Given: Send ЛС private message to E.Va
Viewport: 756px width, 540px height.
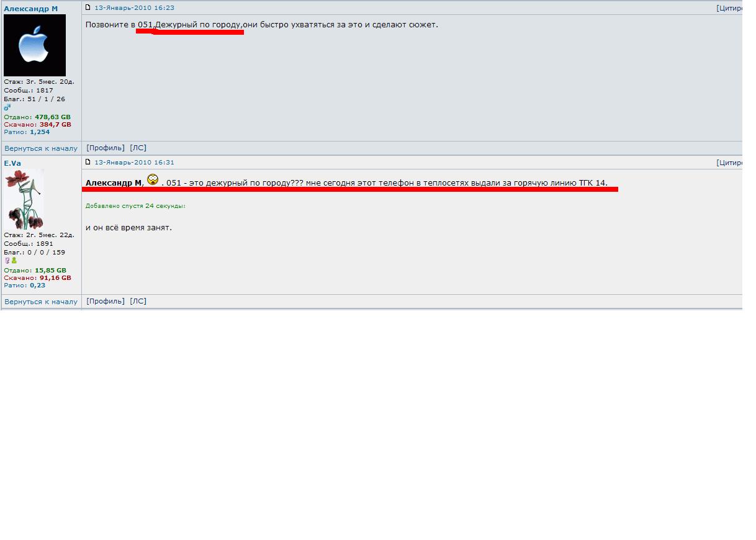Looking at the screenshot, I should [x=138, y=301].
